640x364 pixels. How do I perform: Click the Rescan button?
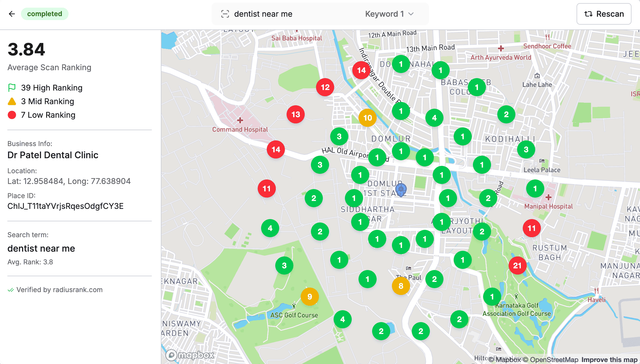(x=604, y=14)
